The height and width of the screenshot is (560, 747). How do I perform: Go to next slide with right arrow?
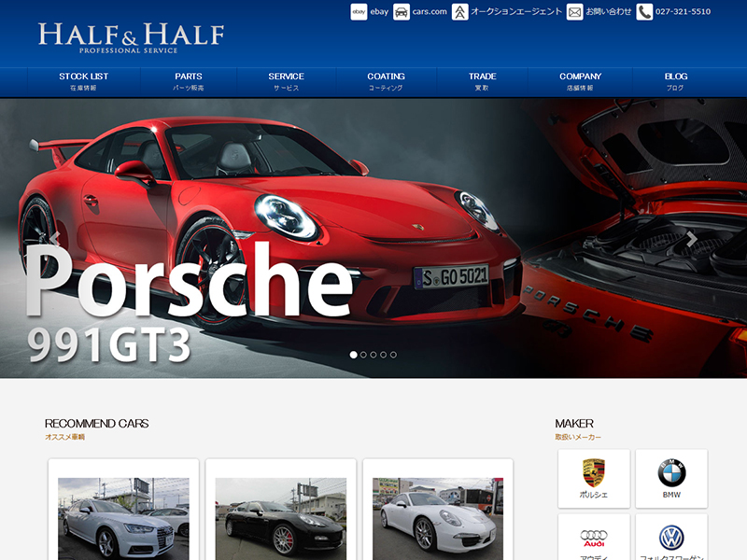pyautogui.click(x=692, y=239)
